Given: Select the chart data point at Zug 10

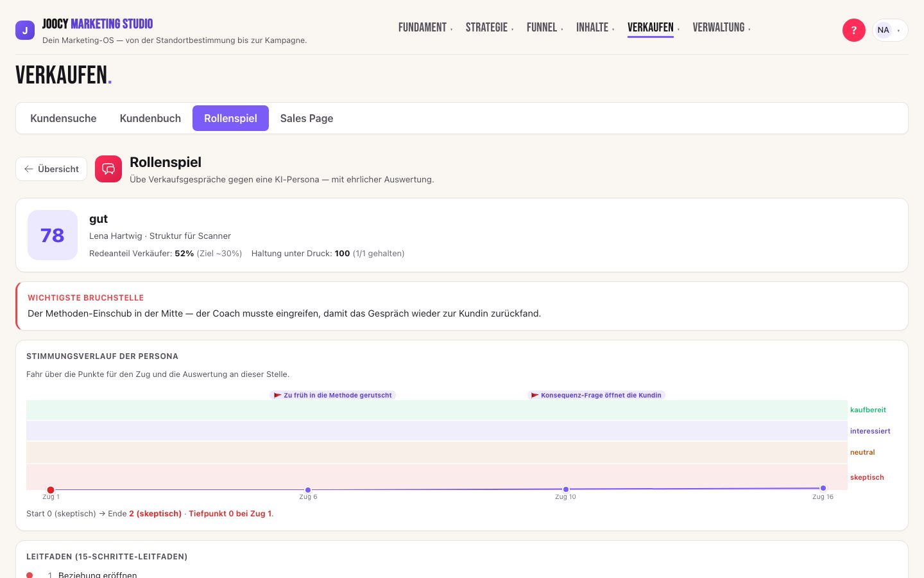Looking at the screenshot, I should tap(566, 489).
